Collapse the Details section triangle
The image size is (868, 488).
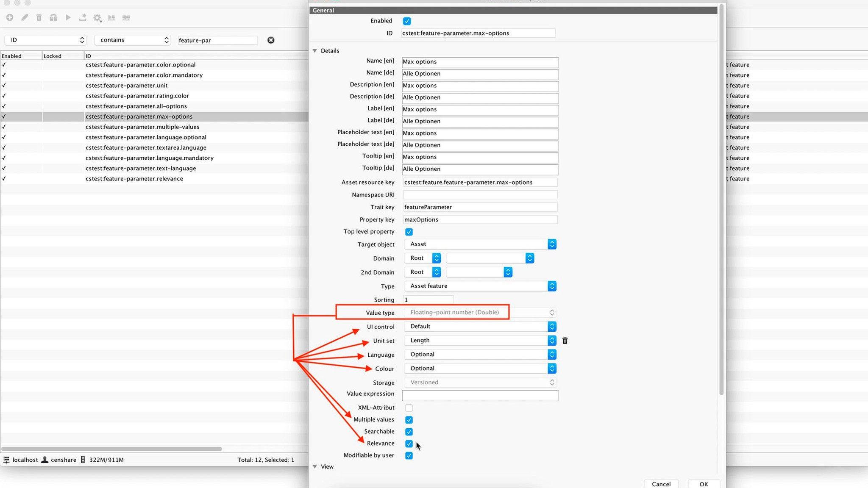click(315, 51)
